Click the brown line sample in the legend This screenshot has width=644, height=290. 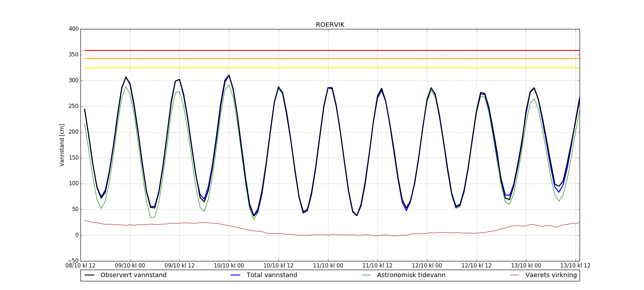(x=515, y=275)
